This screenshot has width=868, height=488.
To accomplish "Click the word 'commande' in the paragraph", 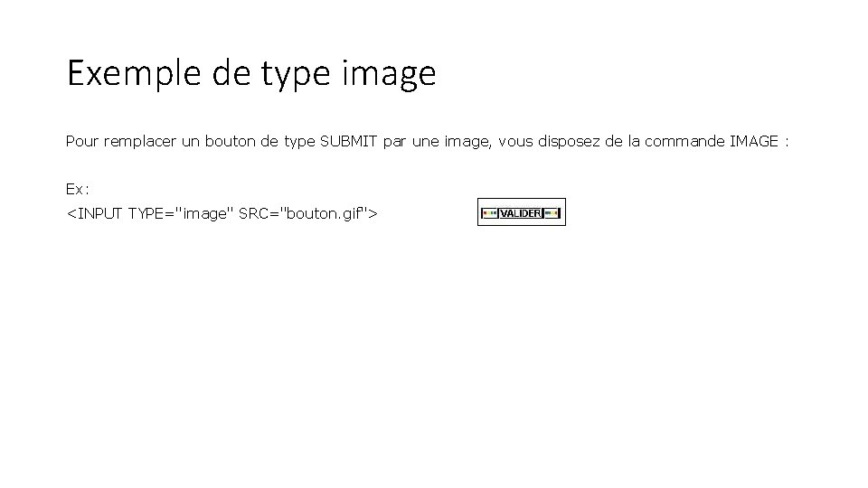I will coord(684,141).
